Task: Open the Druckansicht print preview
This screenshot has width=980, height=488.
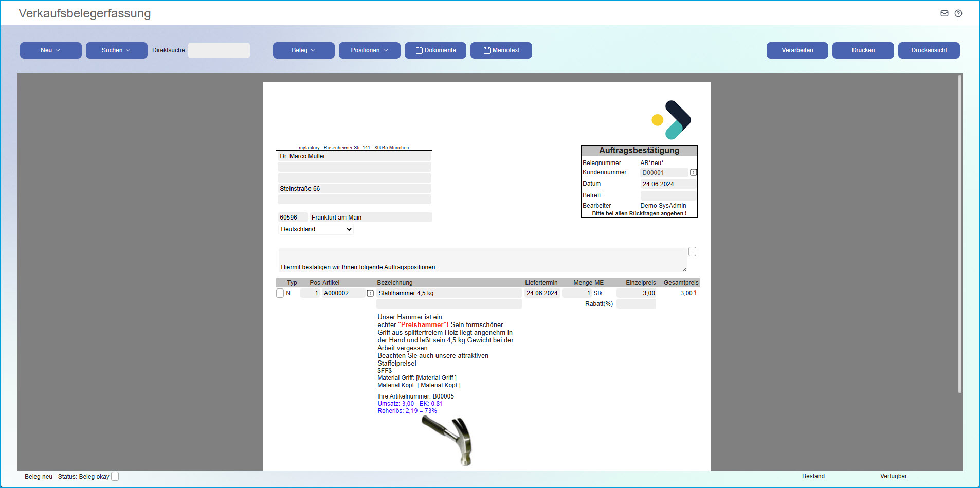Action: point(929,50)
